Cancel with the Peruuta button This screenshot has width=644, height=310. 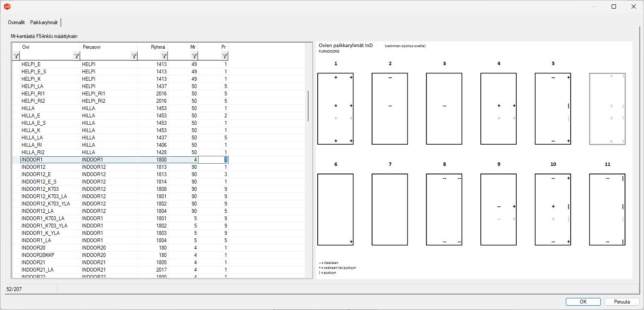[x=622, y=302]
